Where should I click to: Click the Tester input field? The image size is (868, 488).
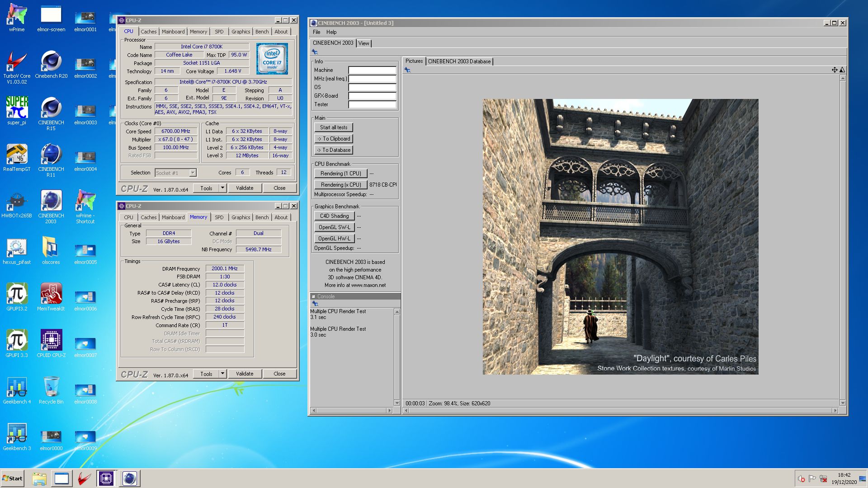click(372, 104)
